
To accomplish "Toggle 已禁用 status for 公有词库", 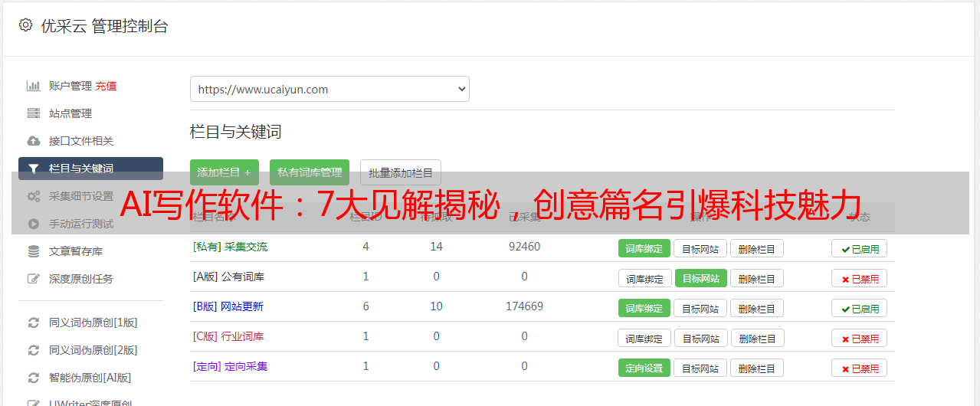I will click(x=860, y=278).
